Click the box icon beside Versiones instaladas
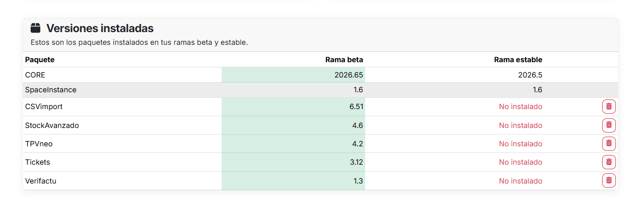Image resolution: width=644 pixels, height=208 pixels. 35,28
